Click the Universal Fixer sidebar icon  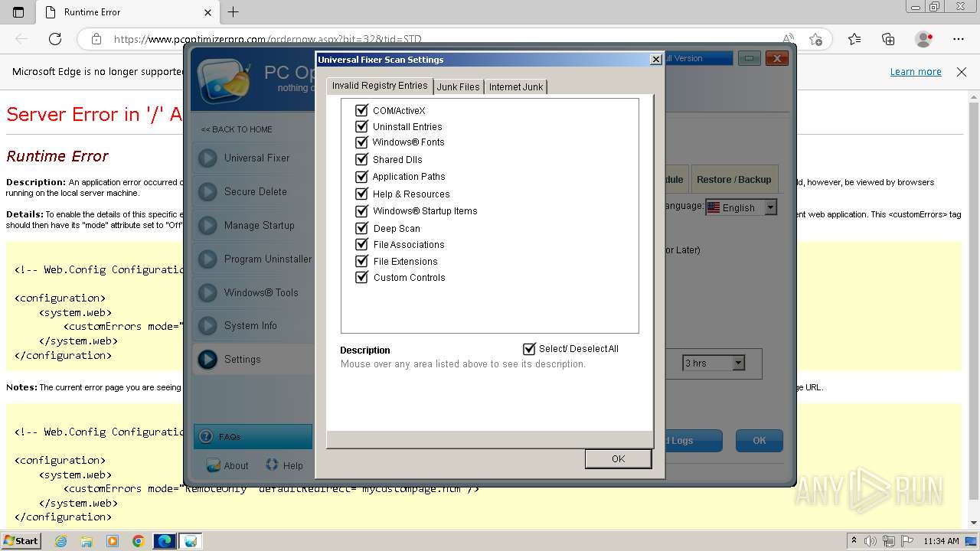pyautogui.click(x=207, y=158)
